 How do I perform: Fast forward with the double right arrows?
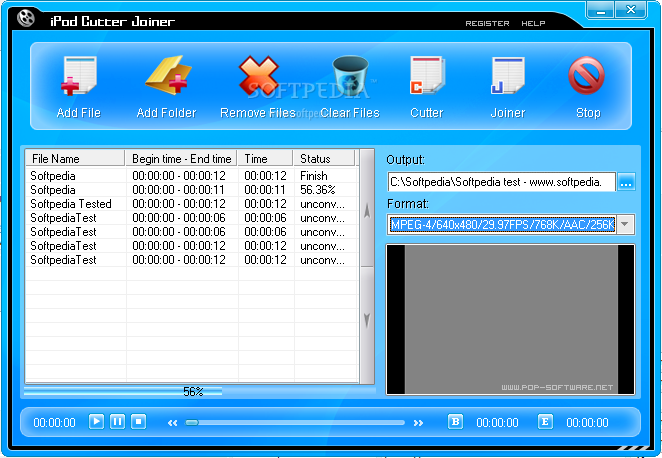[418, 423]
